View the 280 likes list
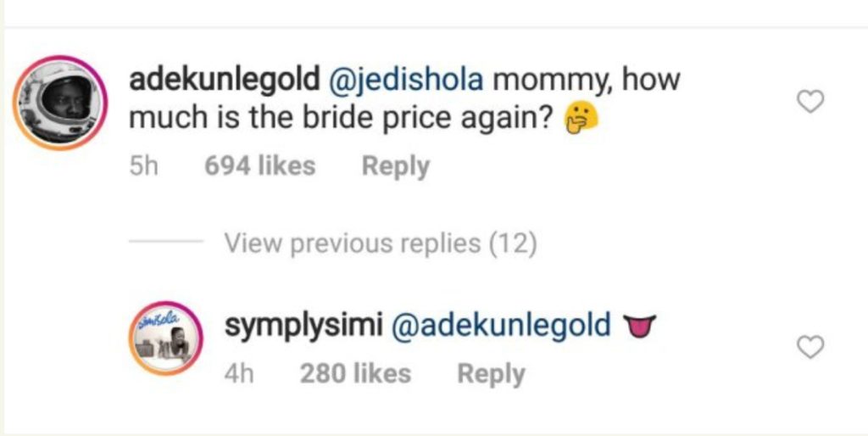Screen dimensions: 868x436 pyautogui.click(x=354, y=373)
